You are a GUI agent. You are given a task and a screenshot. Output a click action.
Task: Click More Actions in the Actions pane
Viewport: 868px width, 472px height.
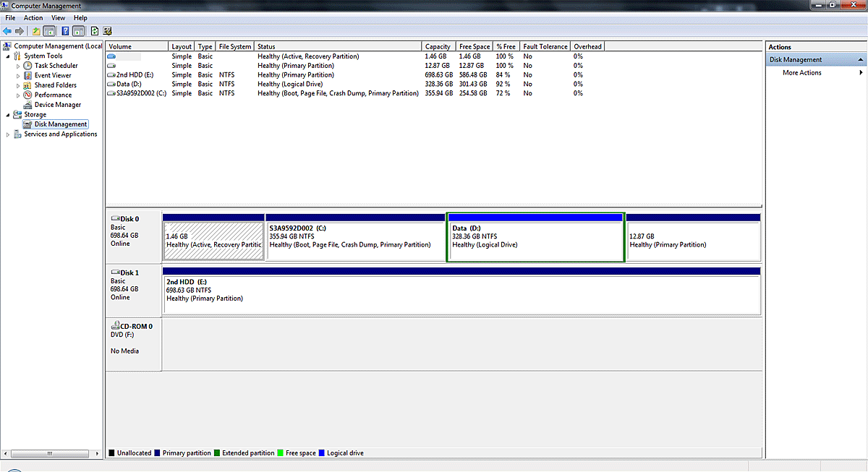tap(801, 73)
